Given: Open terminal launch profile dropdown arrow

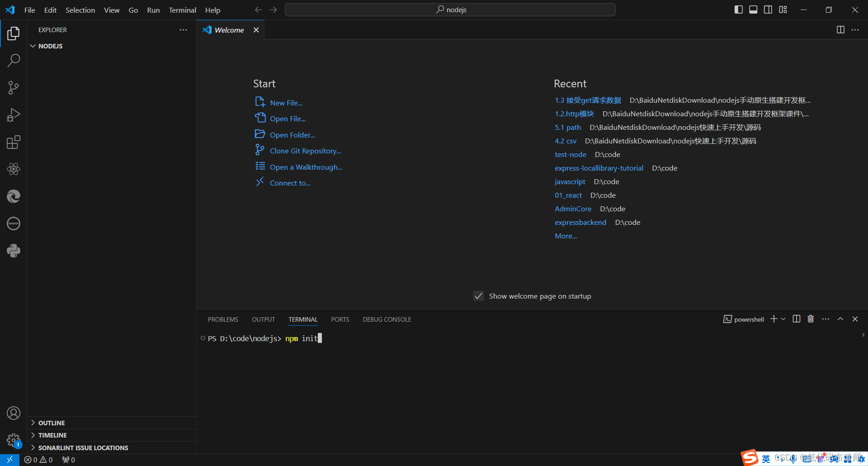Looking at the screenshot, I should pos(783,319).
